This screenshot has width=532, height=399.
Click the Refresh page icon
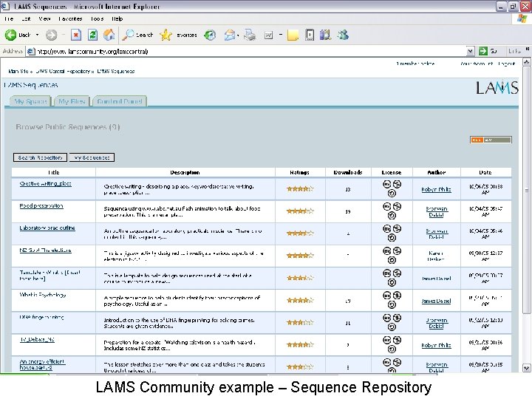(x=92, y=35)
